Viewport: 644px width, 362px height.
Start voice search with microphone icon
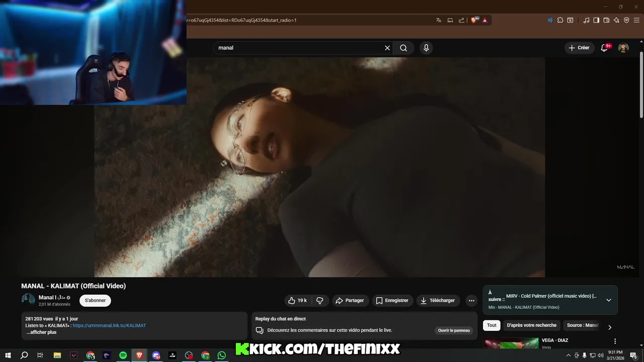(426, 48)
